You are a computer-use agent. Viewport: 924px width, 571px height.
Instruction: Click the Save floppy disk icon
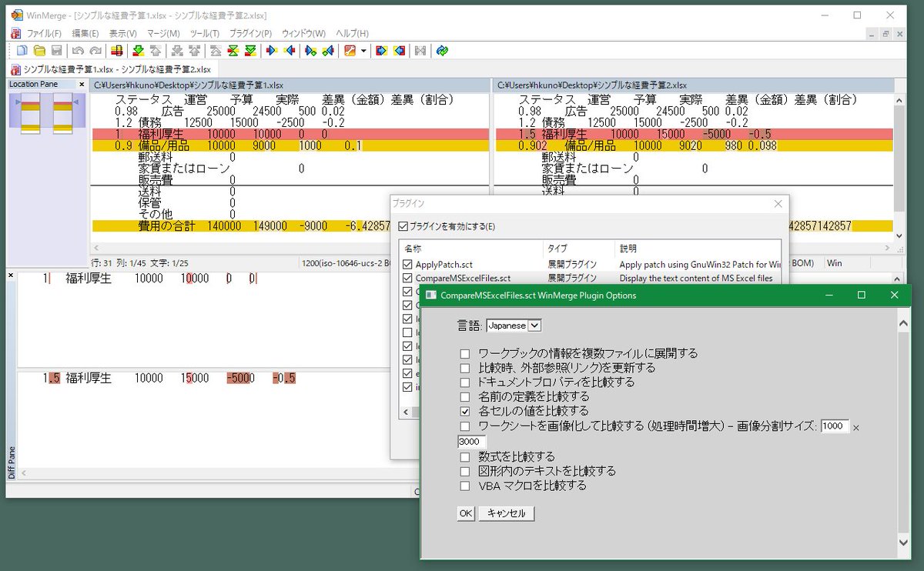(56, 51)
